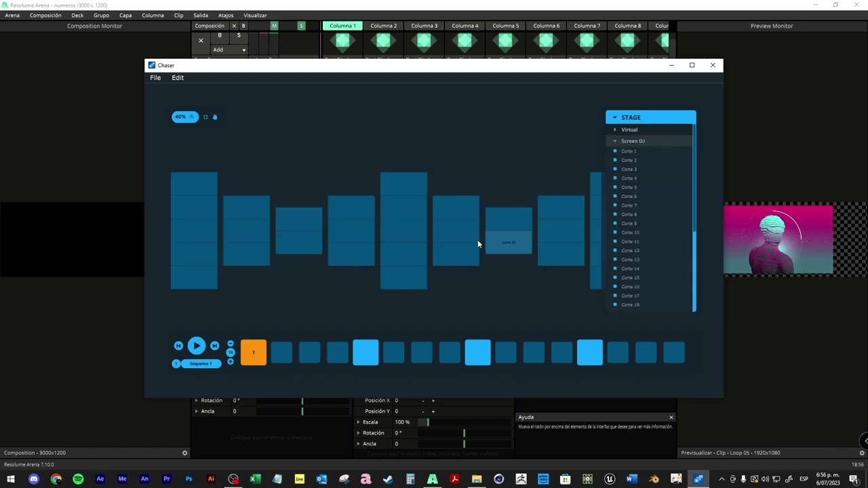Open Spotify from the taskbar
Screen dimensions: 868x488
(x=78, y=479)
